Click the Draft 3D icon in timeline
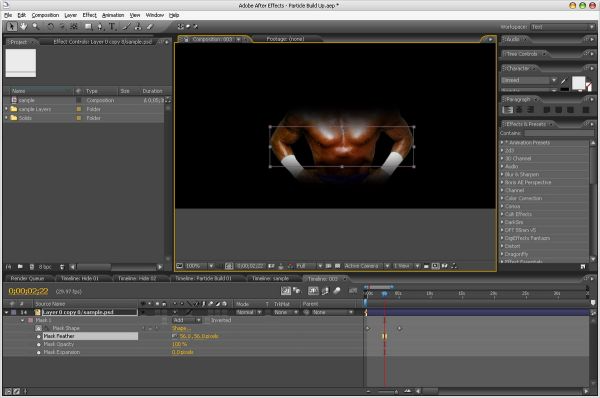Image resolution: width=600 pixels, height=398 pixels. [x=297, y=291]
